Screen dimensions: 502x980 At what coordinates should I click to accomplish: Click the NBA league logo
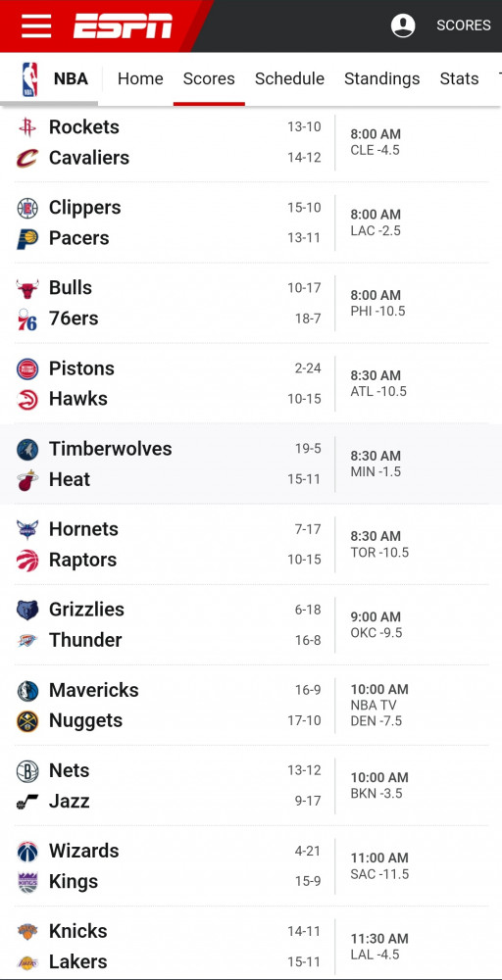coord(29,79)
